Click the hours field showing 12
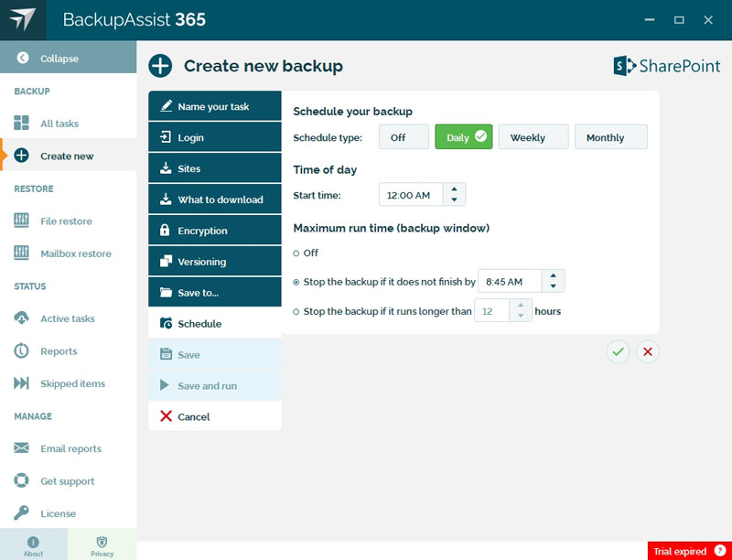This screenshot has height=560, width=732. click(x=491, y=311)
